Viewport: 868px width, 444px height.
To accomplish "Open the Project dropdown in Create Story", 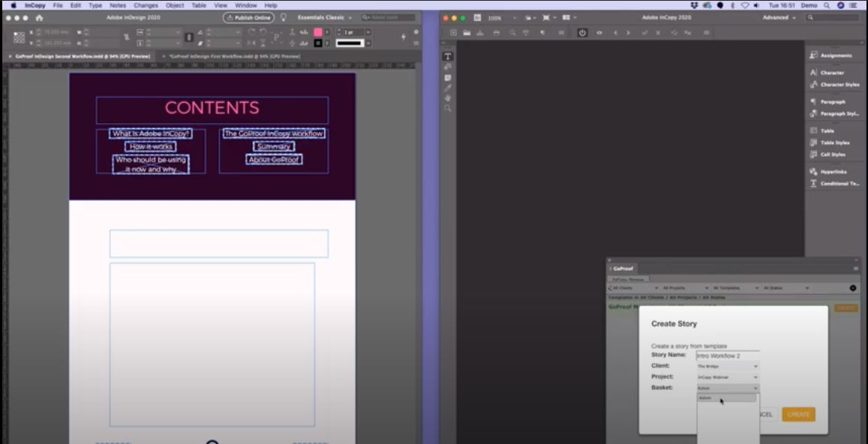I will (x=728, y=377).
